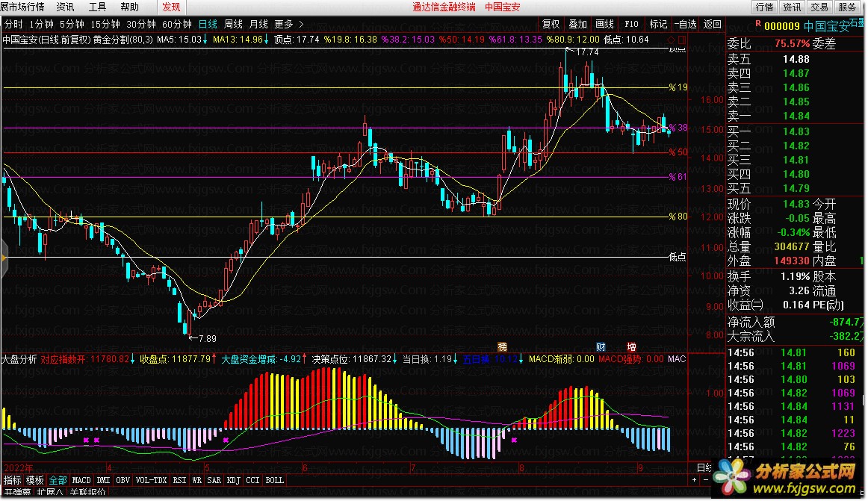This screenshot has width=868, height=501.
Task: Open the 帮助 menu
Action: [x=129, y=7]
